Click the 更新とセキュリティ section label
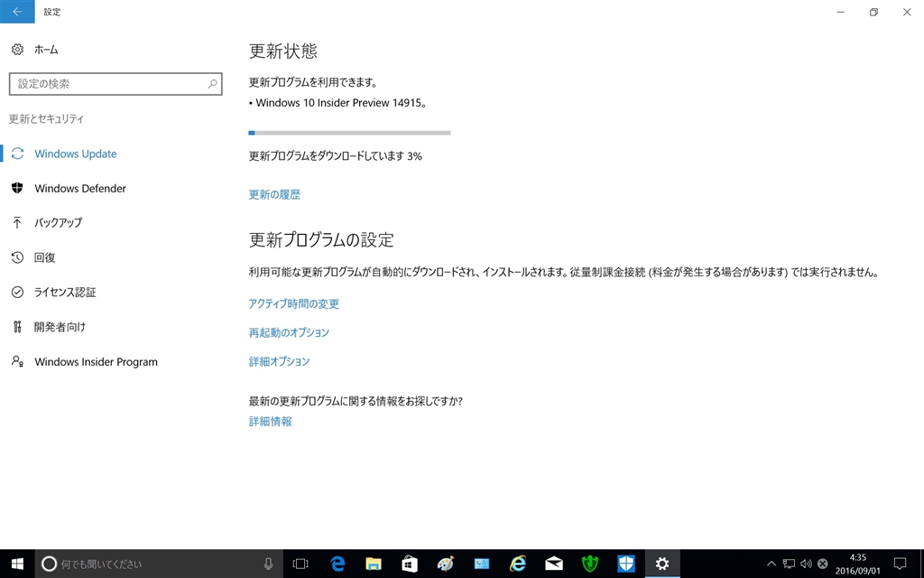Screen dimensions: 924x578 point(47,118)
